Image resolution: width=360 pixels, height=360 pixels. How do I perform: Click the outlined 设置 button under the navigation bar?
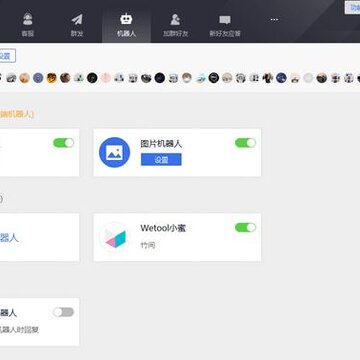tap(7, 56)
